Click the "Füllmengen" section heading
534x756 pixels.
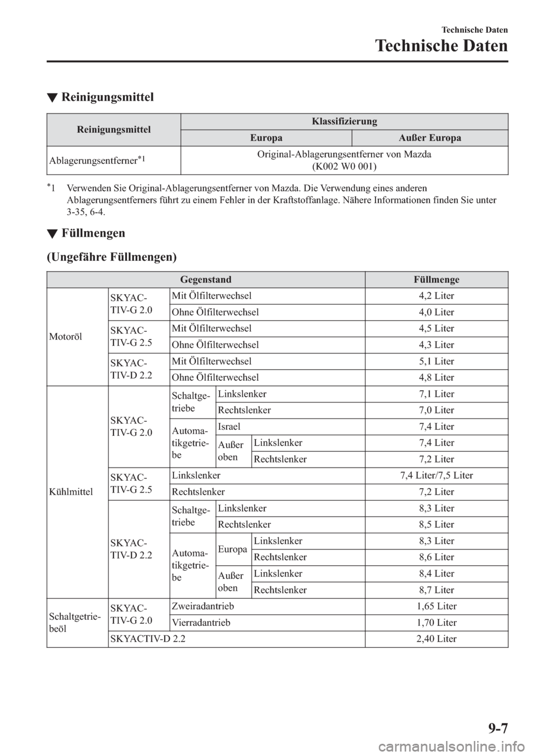pos(93,233)
